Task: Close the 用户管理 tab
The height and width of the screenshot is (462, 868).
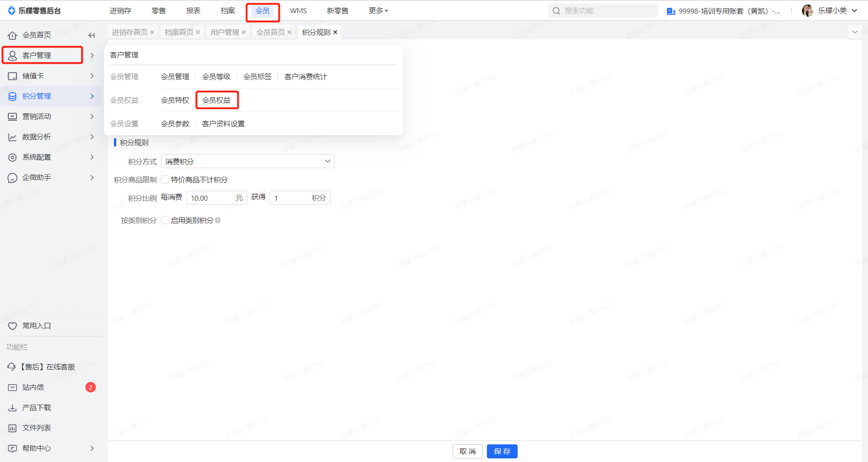Action: tap(243, 32)
